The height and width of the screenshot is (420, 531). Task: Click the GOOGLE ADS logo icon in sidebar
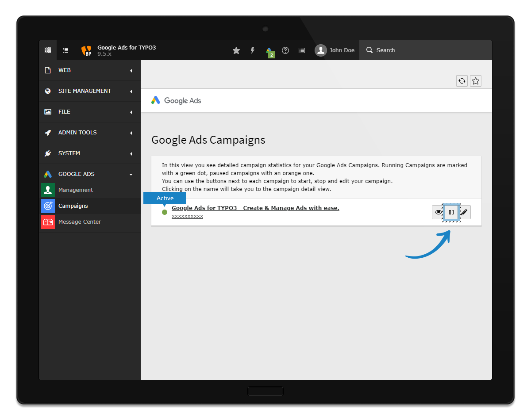48,174
